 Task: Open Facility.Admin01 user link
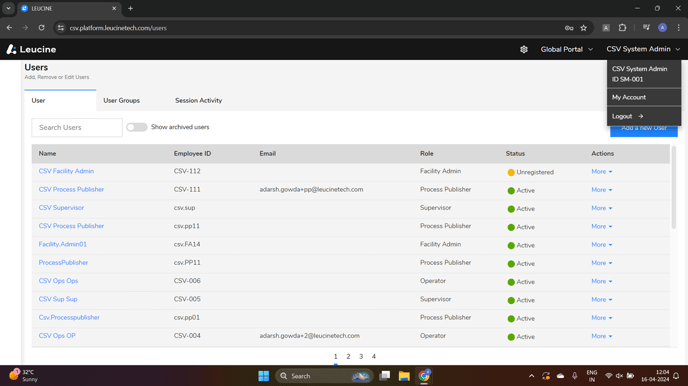63,244
